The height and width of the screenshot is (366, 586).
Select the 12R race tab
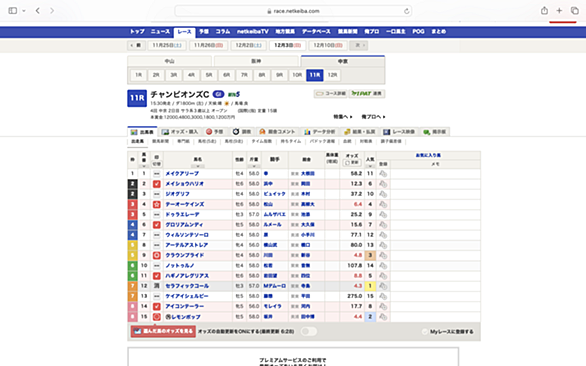[333, 75]
